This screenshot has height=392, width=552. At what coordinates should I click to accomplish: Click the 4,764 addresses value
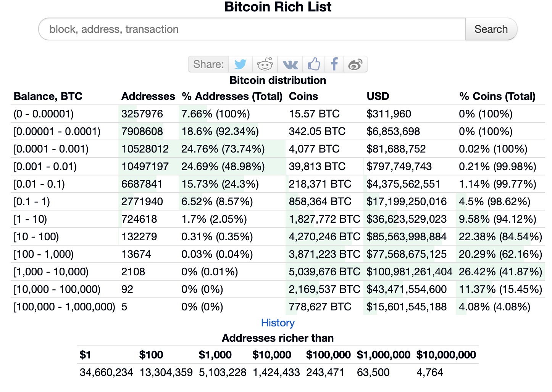pyautogui.click(x=430, y=372)
